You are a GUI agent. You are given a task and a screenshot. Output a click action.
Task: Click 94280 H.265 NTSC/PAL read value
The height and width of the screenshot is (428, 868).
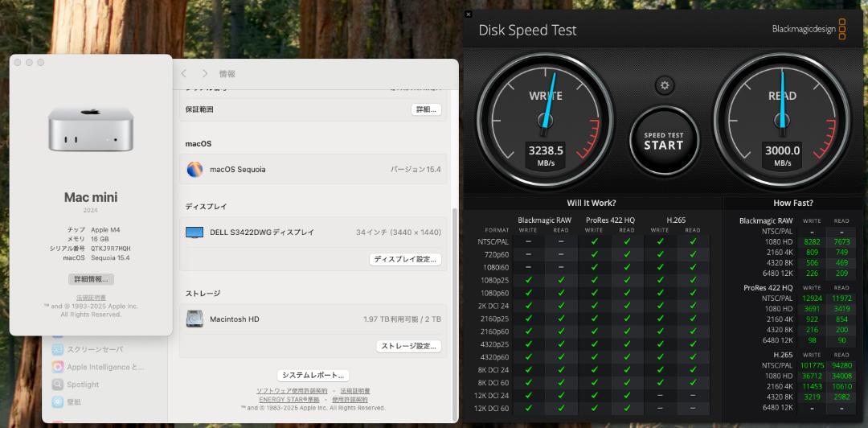pos(841,365)
